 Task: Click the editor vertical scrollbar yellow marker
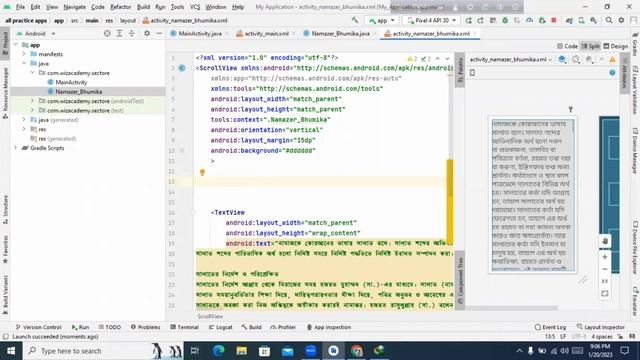click(449, 201)
